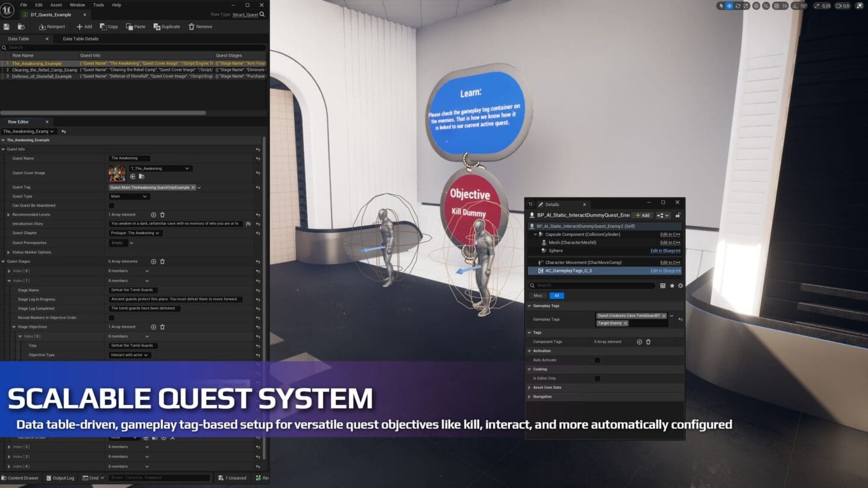Remove the selected data table row

[x=200, y=27]
